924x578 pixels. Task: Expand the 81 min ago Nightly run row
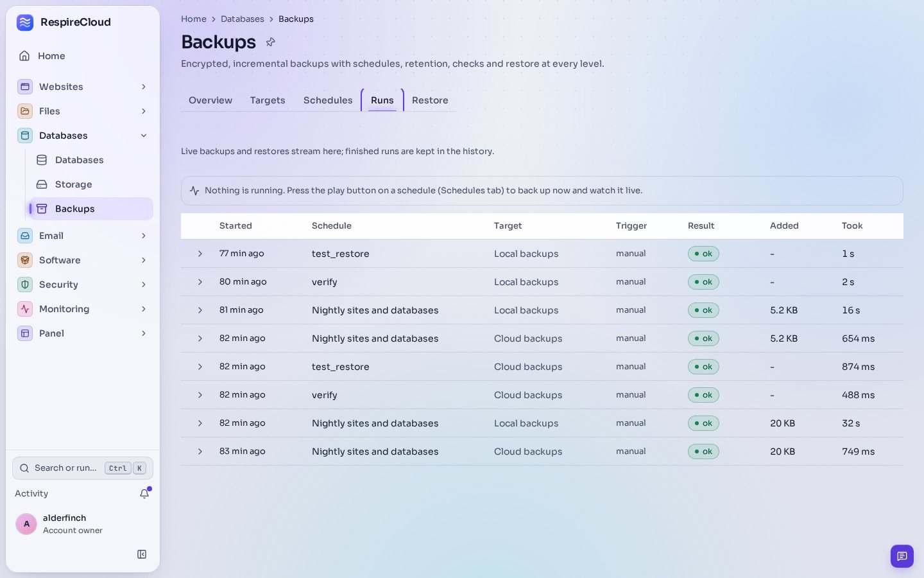click(x=200, y=310)
